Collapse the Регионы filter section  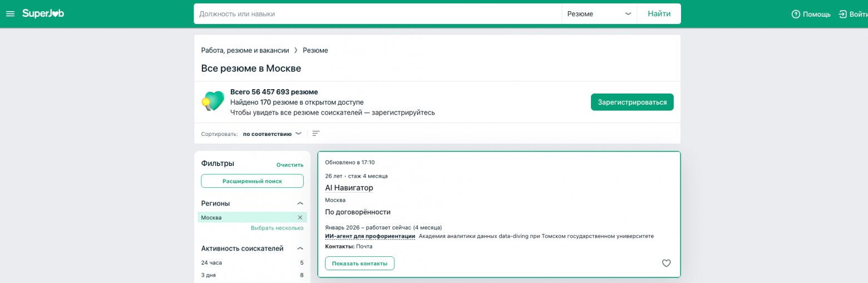coord(300,203)
